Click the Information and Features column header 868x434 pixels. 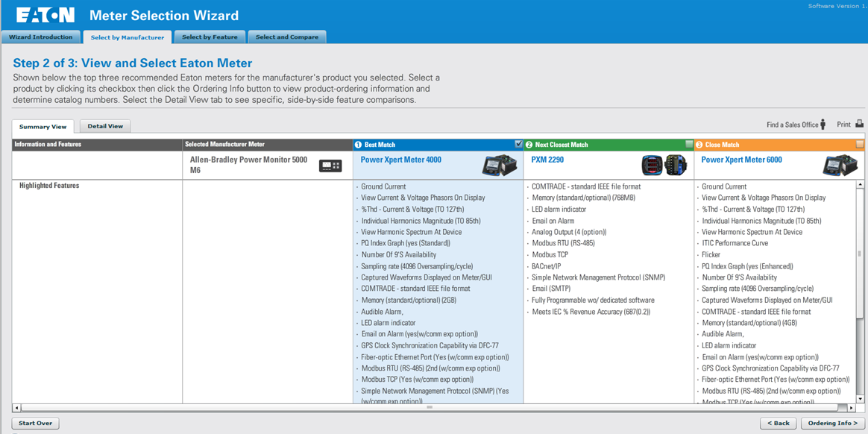98,145
